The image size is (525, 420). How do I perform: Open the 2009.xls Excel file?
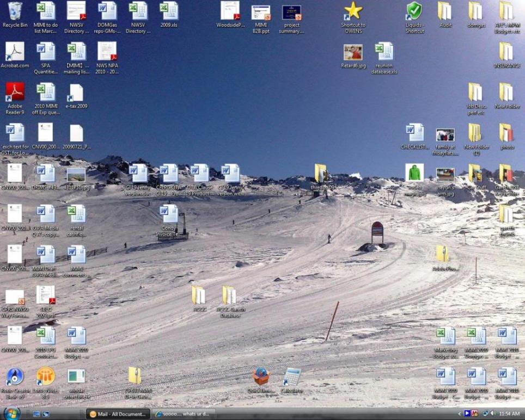coord(169,12)
